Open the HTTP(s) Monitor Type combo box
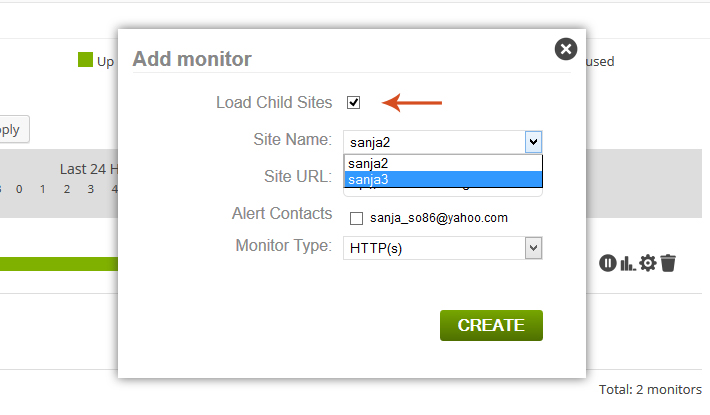 (443, 248)
